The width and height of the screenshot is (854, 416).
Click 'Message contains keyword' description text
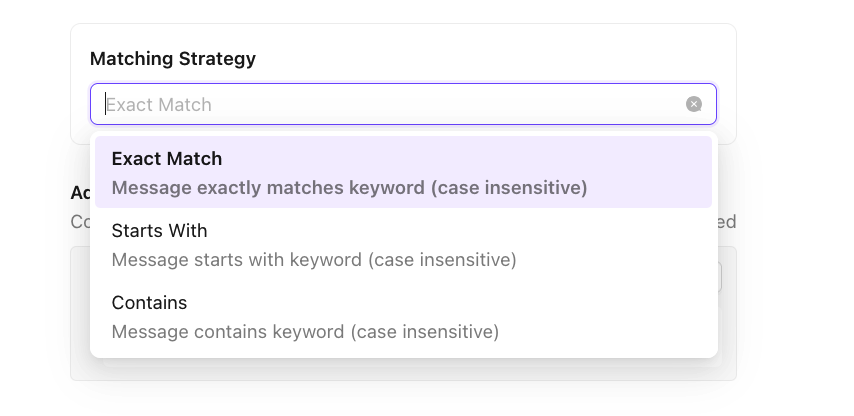pyautogui.click(x=305, y=332)
